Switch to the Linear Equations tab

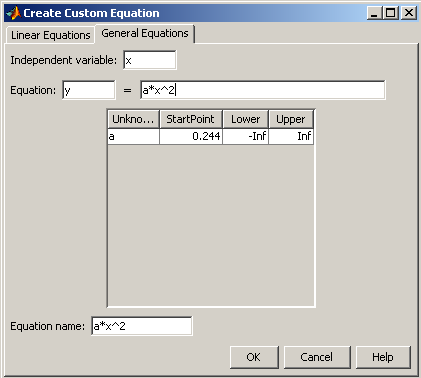pos(50,35)
